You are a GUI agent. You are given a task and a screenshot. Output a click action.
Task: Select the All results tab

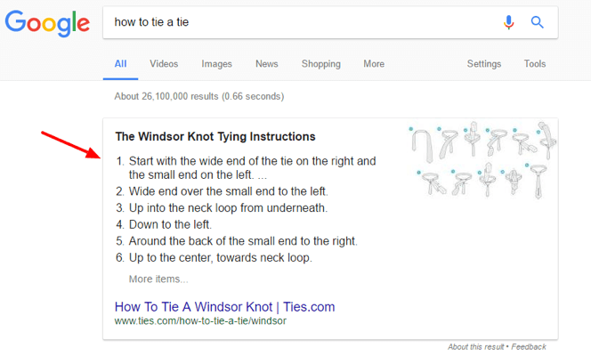(x=120, y=64)
